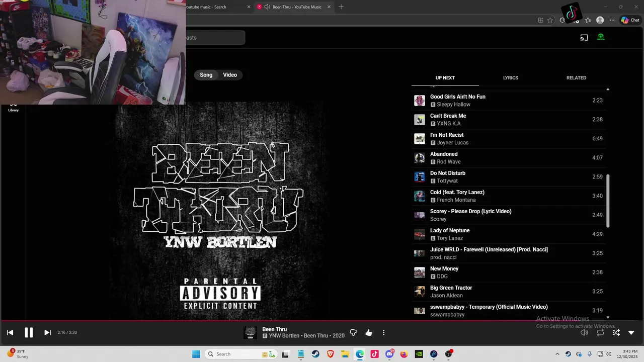644x362 pixels.
Task: Click the taskbar Search box
Action: click(x=242, y=354)
